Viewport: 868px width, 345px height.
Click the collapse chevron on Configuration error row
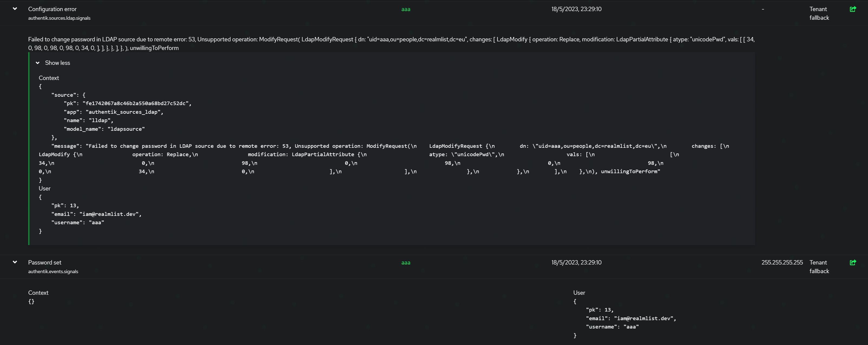pos(15,8)
